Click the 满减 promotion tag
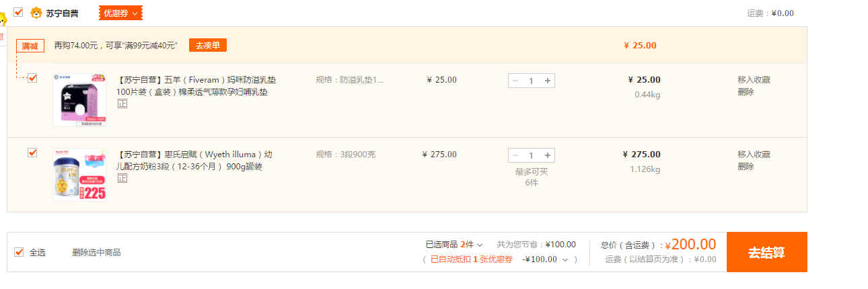The height and width of the screenshot is (289, 868). click(x=30, y=46)
